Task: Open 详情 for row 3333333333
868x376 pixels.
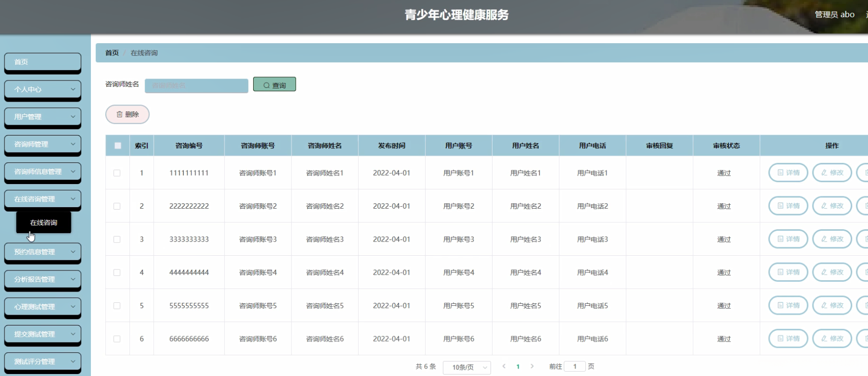Action: pos(788,239)
